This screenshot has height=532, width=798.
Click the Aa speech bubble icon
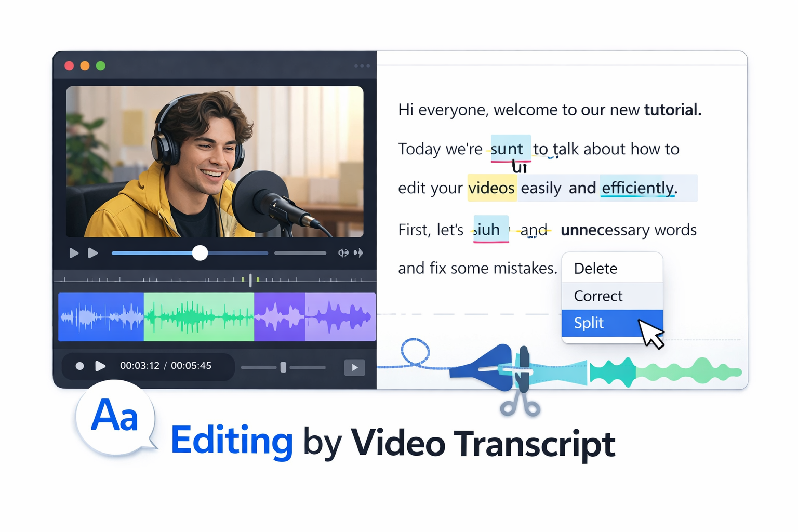(115, 417)
